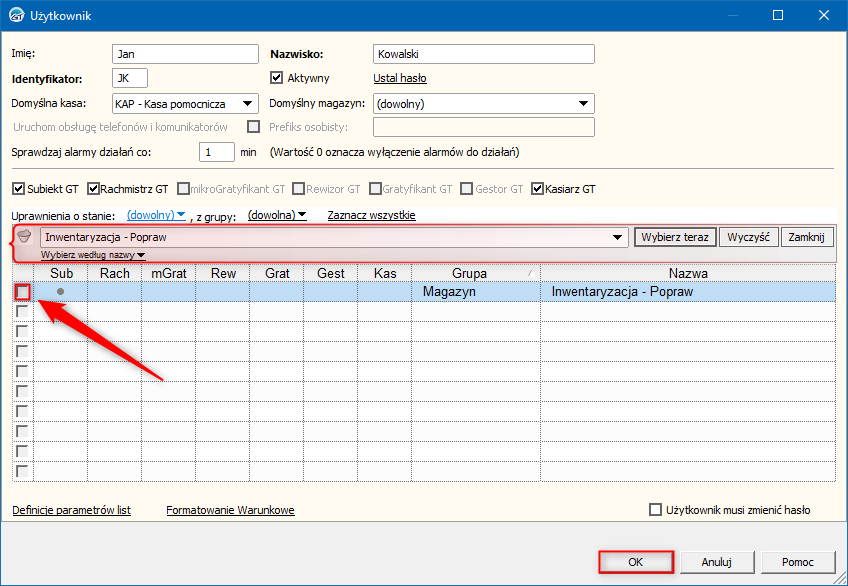
Task: Expand the Uprawnienia o stanie (dowolny) dropdown
Action: tap(156, 215)
